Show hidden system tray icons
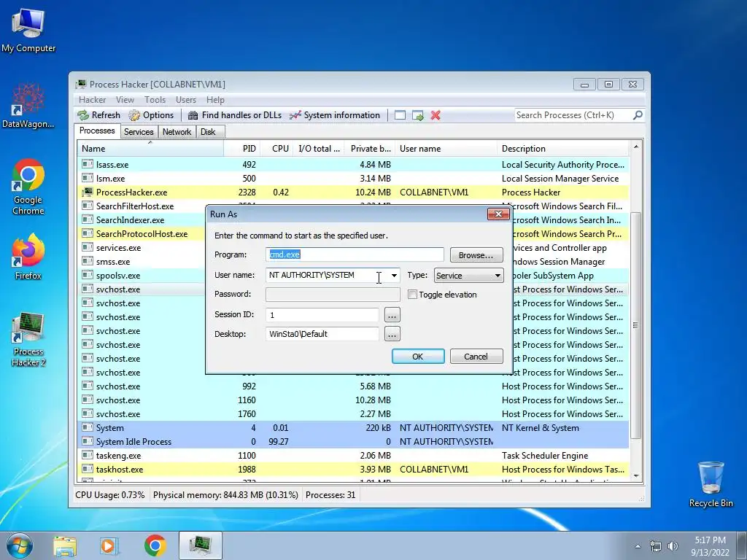This screenshot has height=560, width=747. (x=638, y=546)
